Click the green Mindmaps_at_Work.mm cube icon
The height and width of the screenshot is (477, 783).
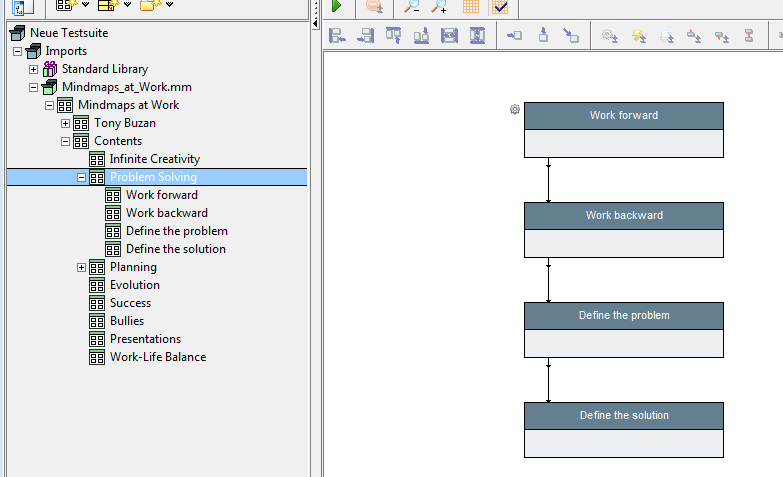[50, 87]
